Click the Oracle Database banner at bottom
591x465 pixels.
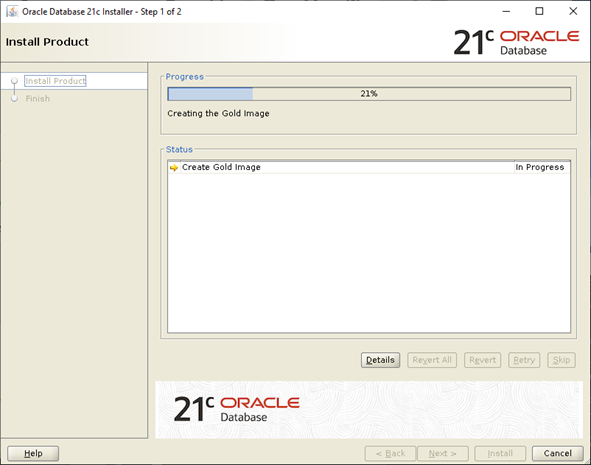click(x=369, y=410)
